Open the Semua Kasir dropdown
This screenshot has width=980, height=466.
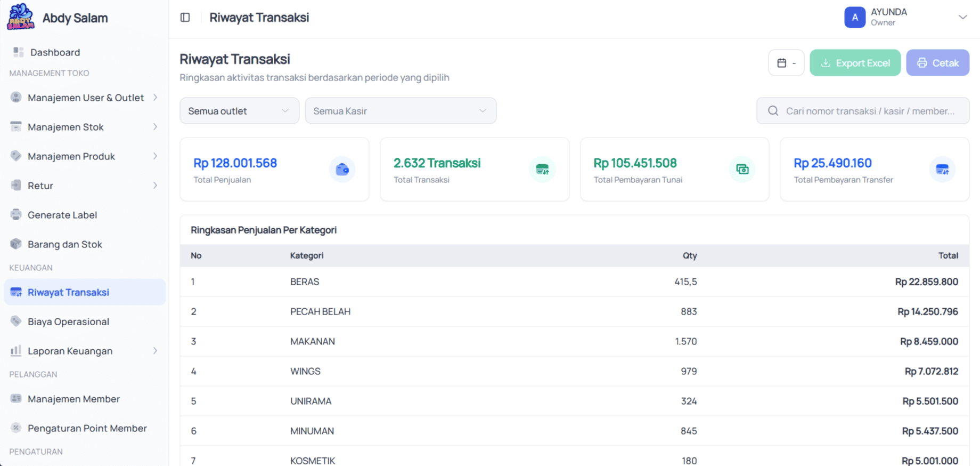click(x=401, y=111)
